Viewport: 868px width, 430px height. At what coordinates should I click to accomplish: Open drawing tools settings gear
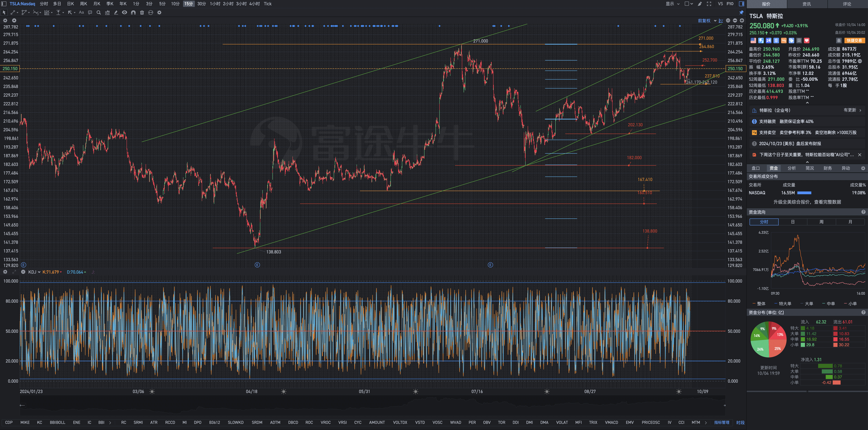[x=159, y=12]
